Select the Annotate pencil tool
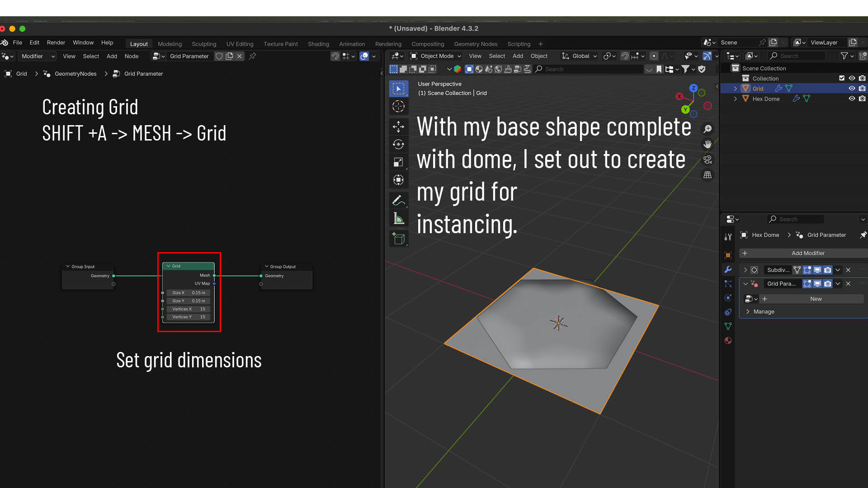868x488 pixels. [x=398, y=200]
